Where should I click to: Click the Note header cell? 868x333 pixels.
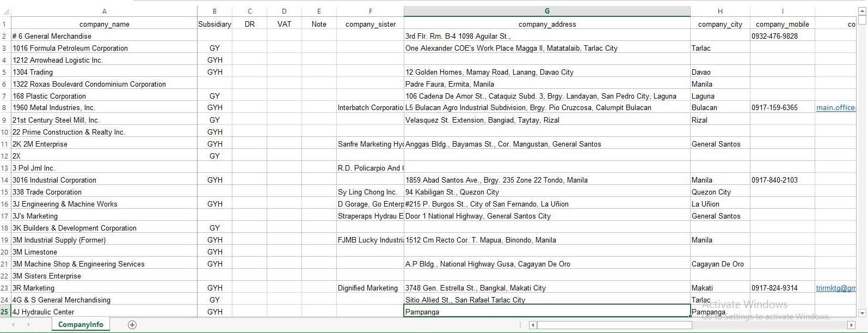click(x=319, y=24)
